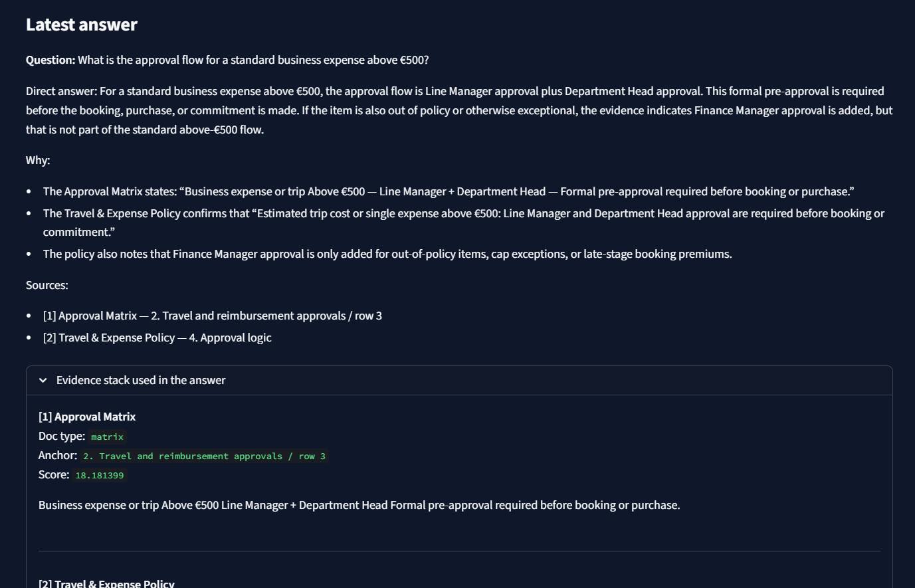This screenshot has height=588, width=915.
Task: Click the anchor code tag "2. Travel and reimbursement approvals / row 3"
Action: [x=204, y=456]
